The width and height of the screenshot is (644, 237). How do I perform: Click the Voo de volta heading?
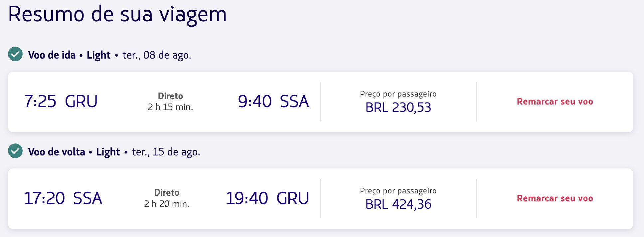point(57,152)
